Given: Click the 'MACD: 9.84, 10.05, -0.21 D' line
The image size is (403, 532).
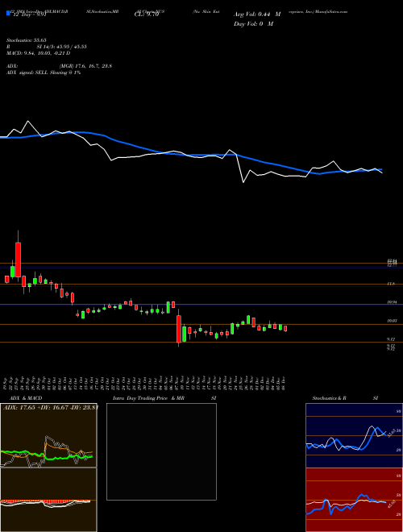Looking at the screenshot, I should (x=39, y=53).
